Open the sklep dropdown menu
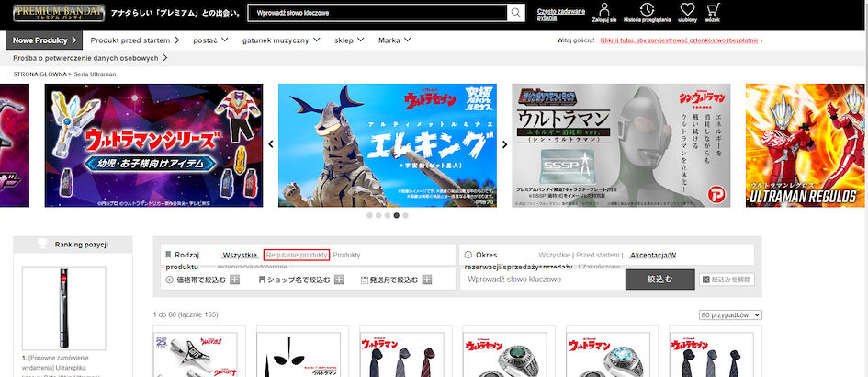The height and width of the screenshot is (377, 868). tap(349, 40)
